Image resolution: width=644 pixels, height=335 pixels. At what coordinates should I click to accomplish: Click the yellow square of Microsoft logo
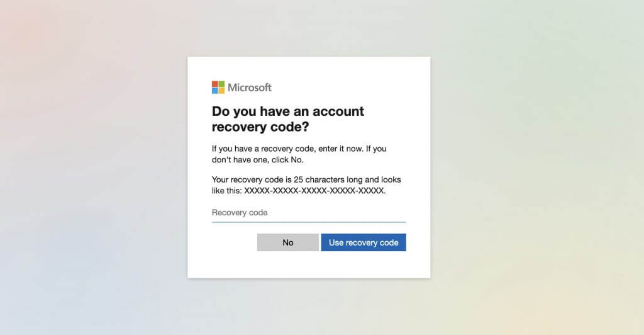[221, 91]
